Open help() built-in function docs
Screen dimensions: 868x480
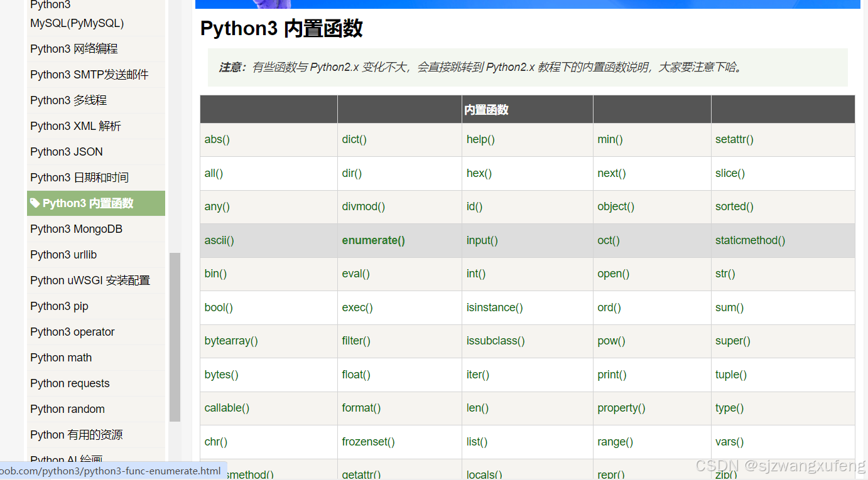(x=480, y=139)
